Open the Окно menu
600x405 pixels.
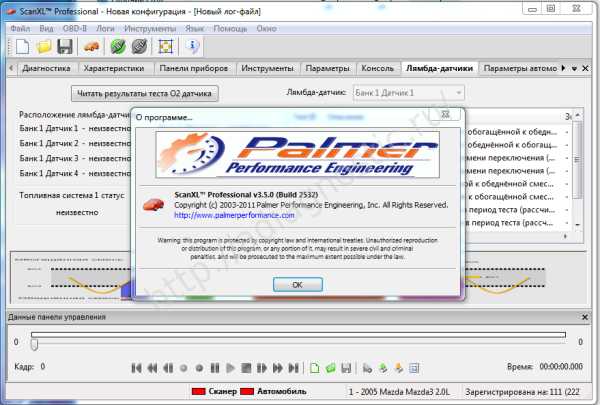pos(266,28)
